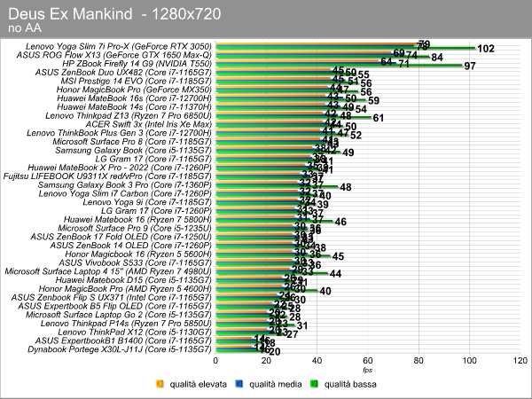Click the 'no AA' subtitle
Screen dimensions: 532x399
(25, 28)
